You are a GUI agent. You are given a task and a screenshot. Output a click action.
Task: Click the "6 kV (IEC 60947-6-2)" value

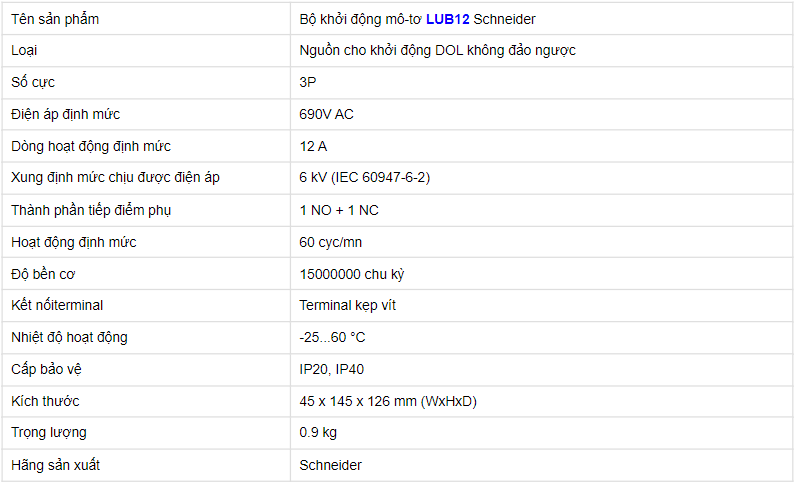(365, 178)
